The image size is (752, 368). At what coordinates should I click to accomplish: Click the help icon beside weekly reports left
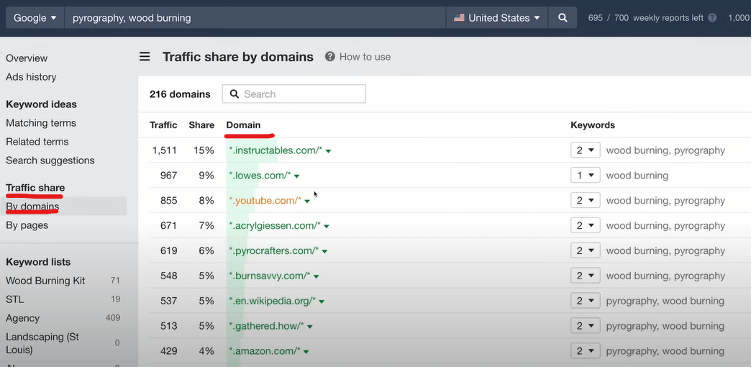click(x=712, y=18)
